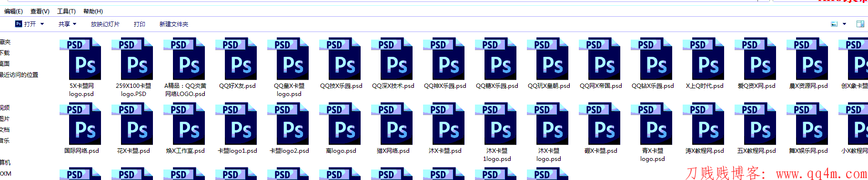Open the 查看(V) menu
868x180 pixels.
tap(40, 11)
